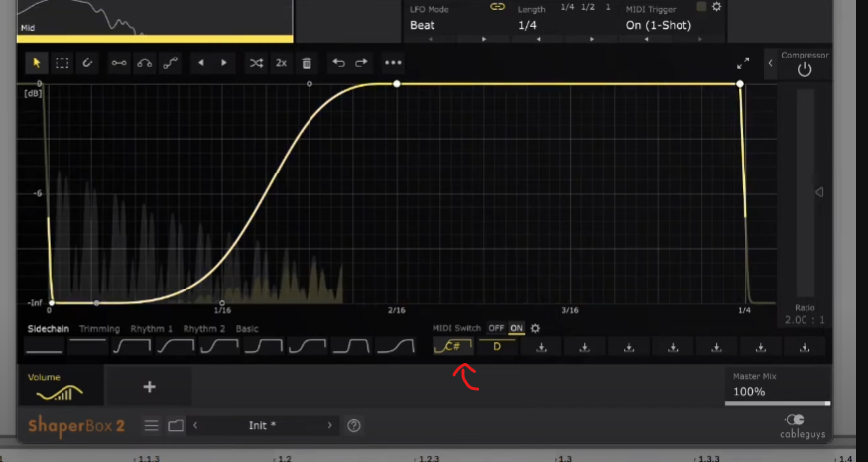This screenshot has height=462, width=868.
Task: Open the MIDI Trigger On (1-Shot) dropdown
Action: click(x=659, y=25)
